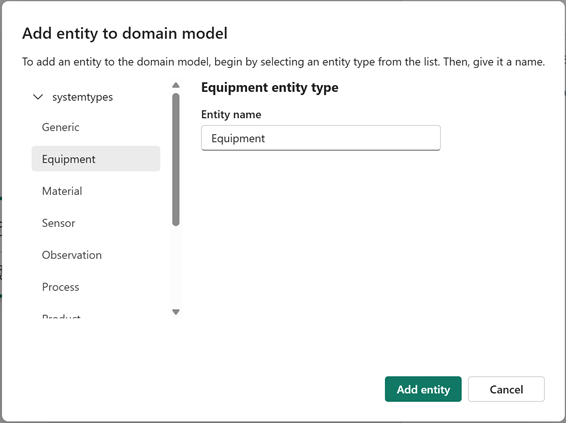
Task: Click the instruction text under the title
Action: click(x=283, y=62)
